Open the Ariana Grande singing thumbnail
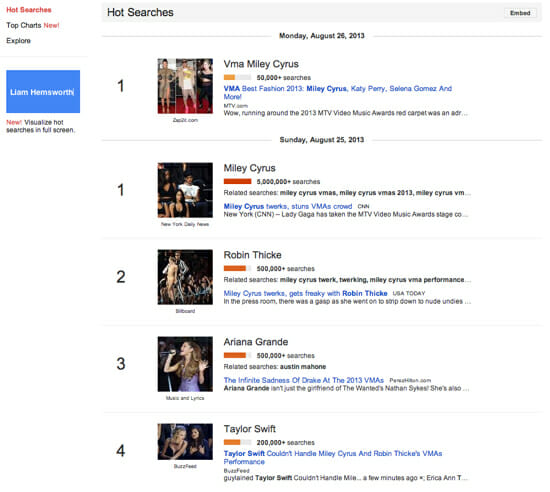The image size is (550, 492). (x=185, y=364)
